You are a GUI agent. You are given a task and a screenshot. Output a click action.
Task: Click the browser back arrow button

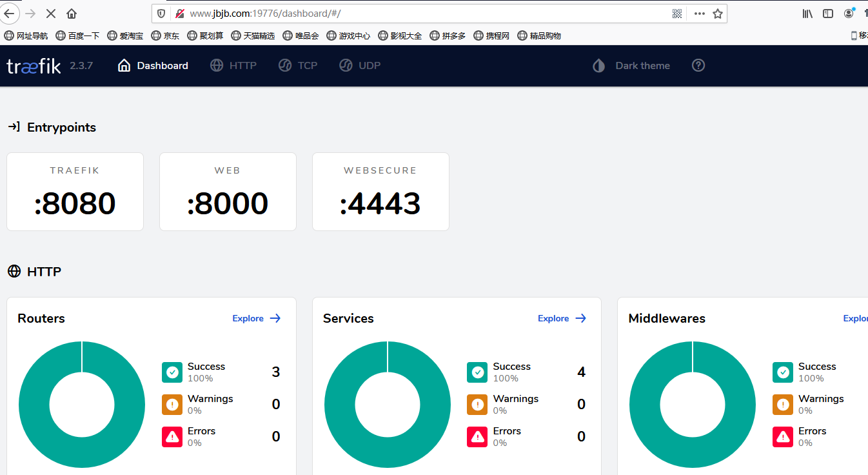tap(9, 14)
